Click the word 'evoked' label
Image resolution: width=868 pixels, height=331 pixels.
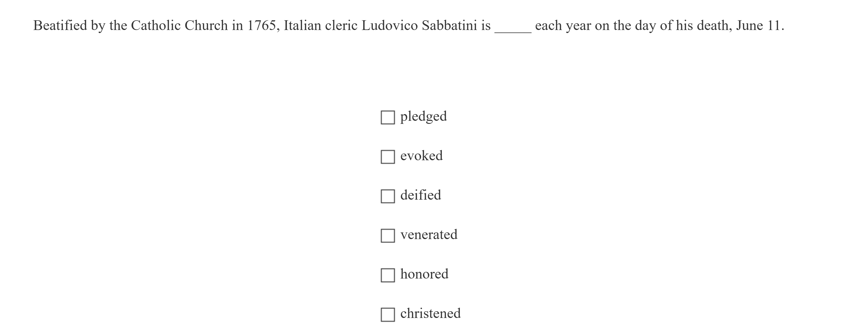421,156
